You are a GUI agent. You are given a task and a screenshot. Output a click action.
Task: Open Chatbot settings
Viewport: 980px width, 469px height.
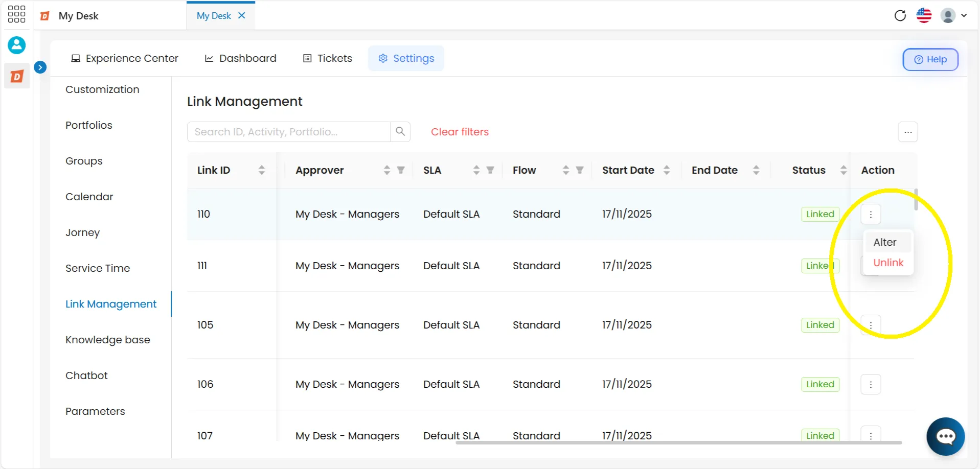[x=86, y=376]
